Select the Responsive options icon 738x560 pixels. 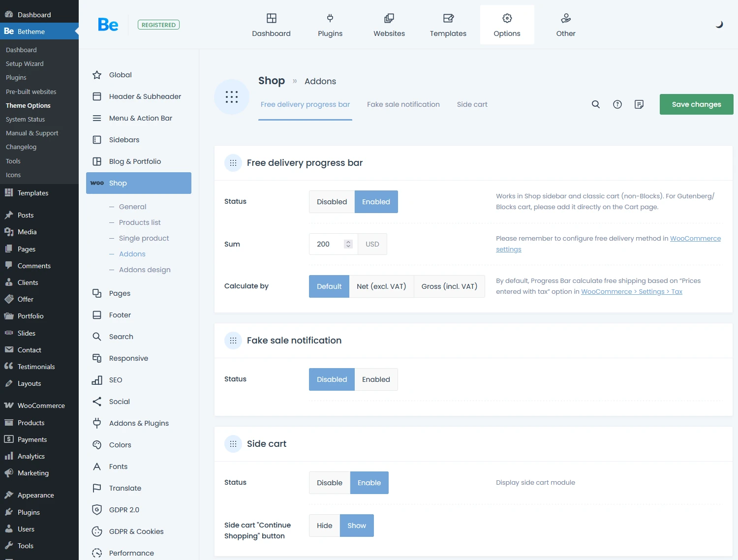click(96, 358)
